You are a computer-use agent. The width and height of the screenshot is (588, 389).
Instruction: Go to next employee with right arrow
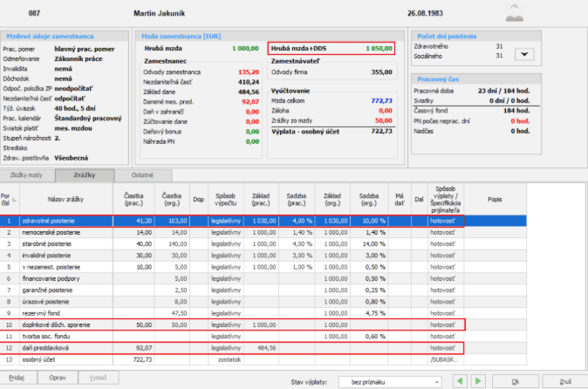point(477,381)
